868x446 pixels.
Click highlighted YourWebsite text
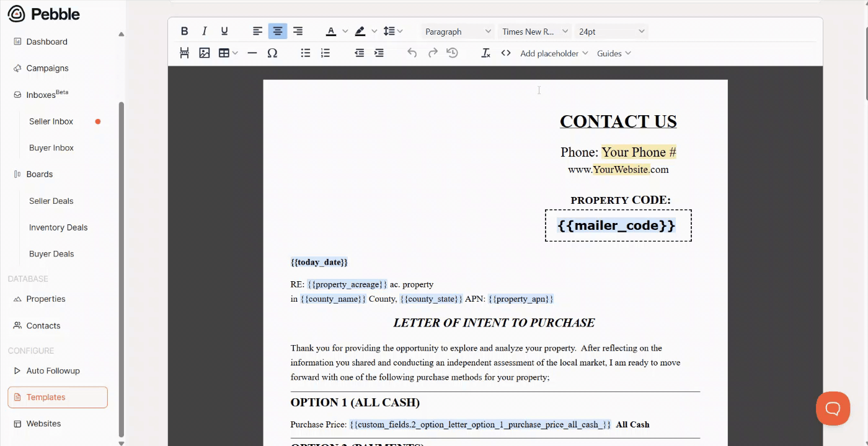click(x=621, y=169)
